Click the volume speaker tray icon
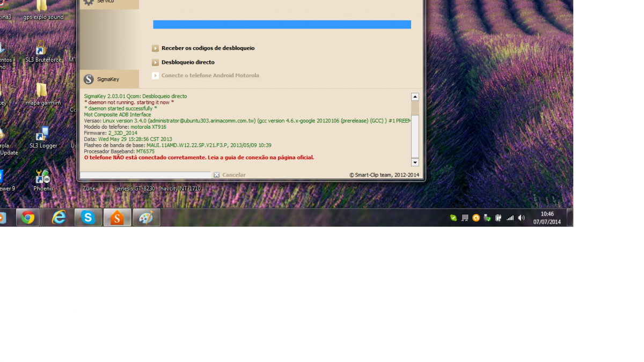Screen dimensions: 644x362 point(521,218)
